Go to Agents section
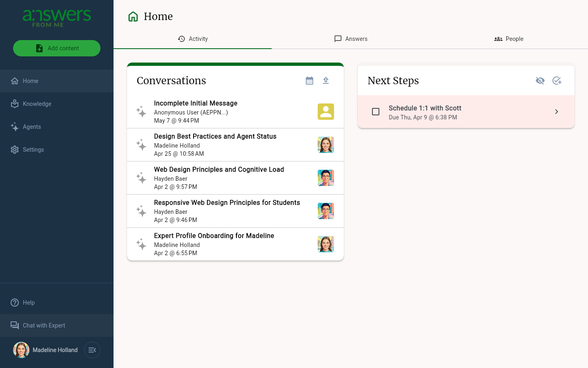This screenshot has height=368, width=588. point(57,127)
